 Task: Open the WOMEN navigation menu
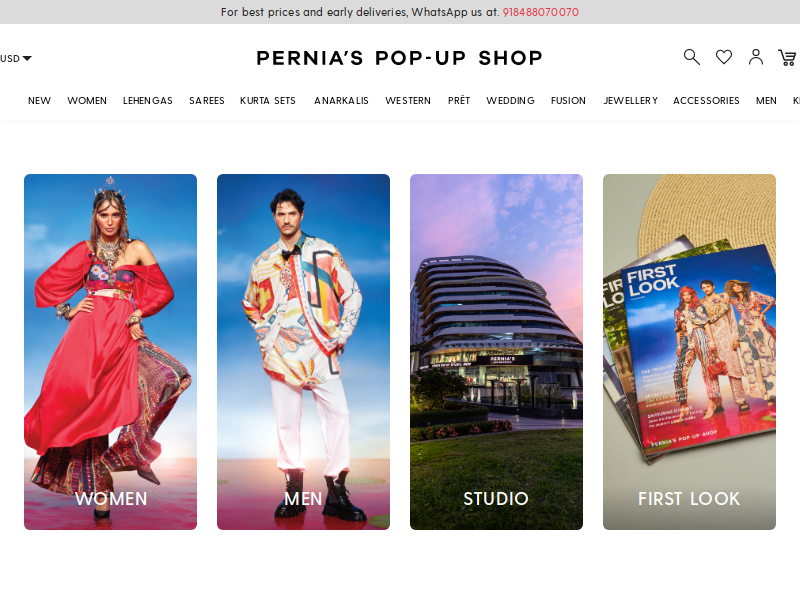point(87,101)
